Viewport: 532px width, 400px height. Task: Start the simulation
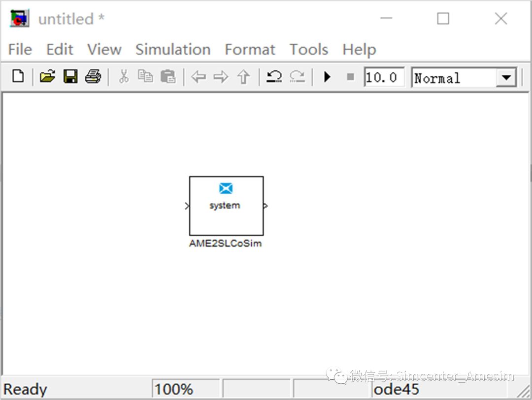327,77
